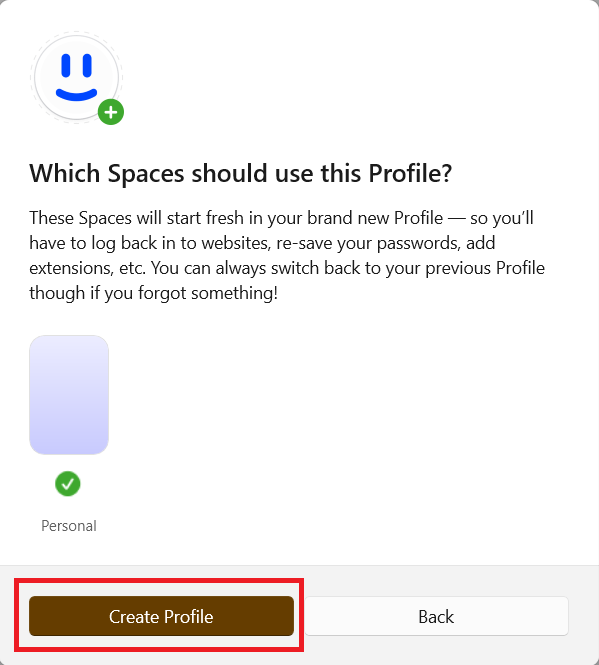This screenshot has height=665, width=599.
Task: Return to the previous step with Back
Action: pos(436,616)
